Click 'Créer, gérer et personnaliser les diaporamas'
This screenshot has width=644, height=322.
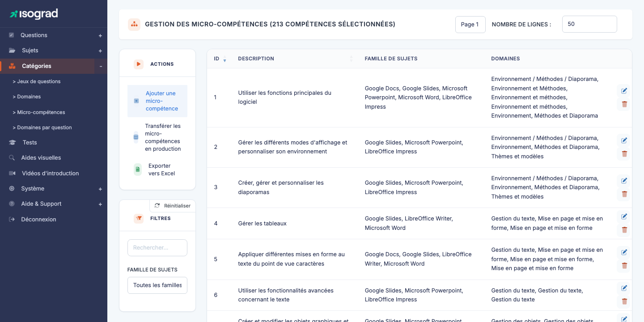281,187
